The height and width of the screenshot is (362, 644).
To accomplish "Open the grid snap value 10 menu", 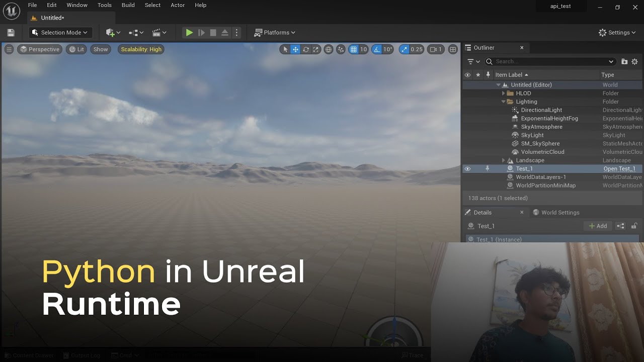I will [x=363, y=49].
